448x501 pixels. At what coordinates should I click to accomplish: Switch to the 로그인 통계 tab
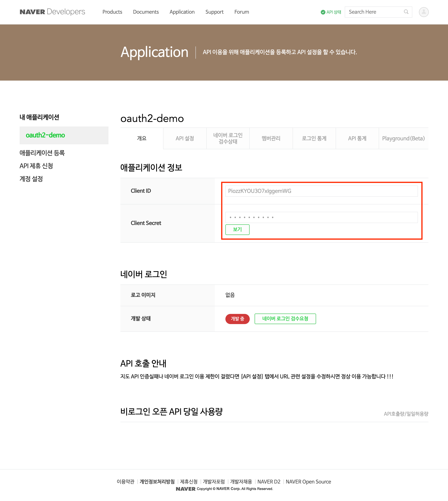pyautogui.click(x=314, y=138)
